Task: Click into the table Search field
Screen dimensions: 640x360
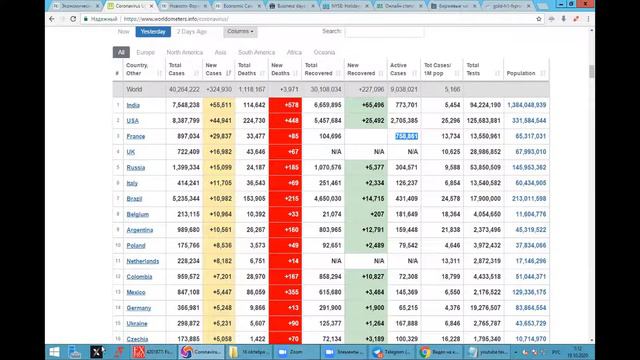Action: 384,31
